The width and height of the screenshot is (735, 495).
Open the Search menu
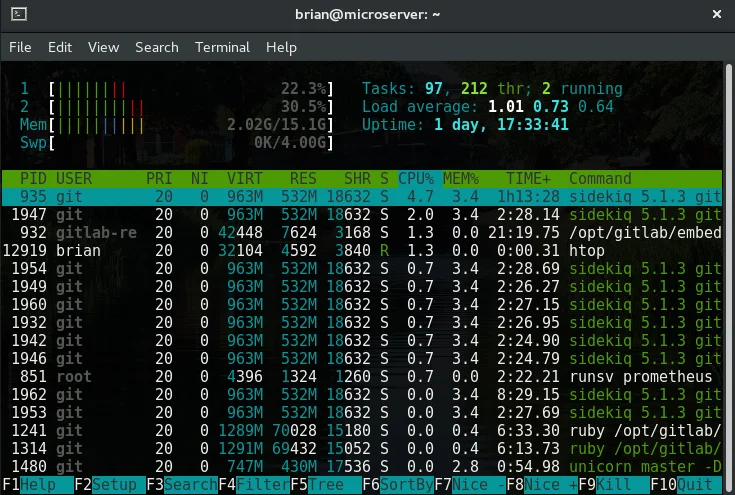click(x=157, y=47)
